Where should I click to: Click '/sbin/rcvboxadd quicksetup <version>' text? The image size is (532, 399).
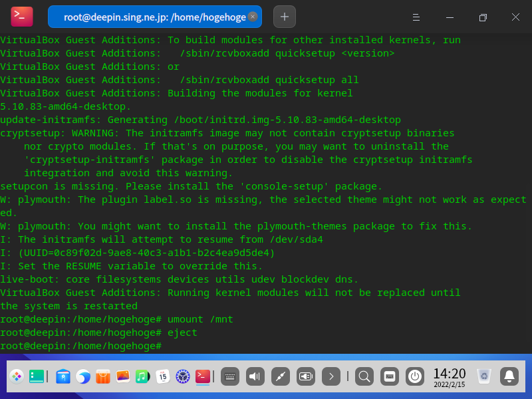[287, 53]
